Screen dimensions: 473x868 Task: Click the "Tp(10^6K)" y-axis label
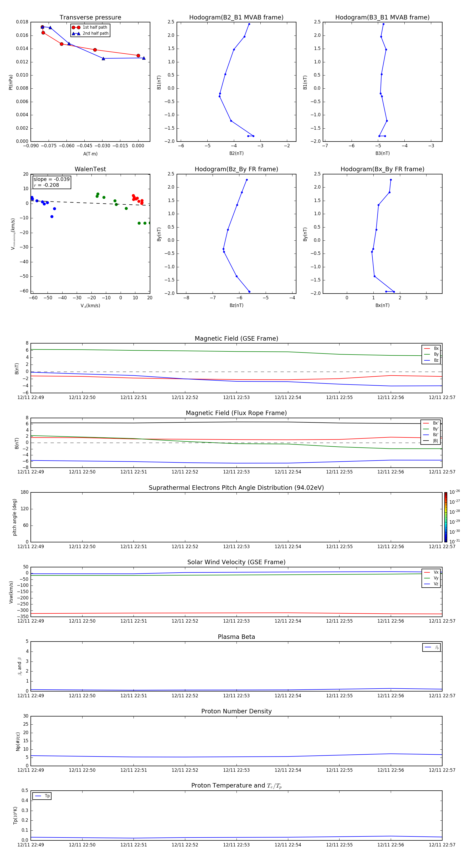point(15,815)
